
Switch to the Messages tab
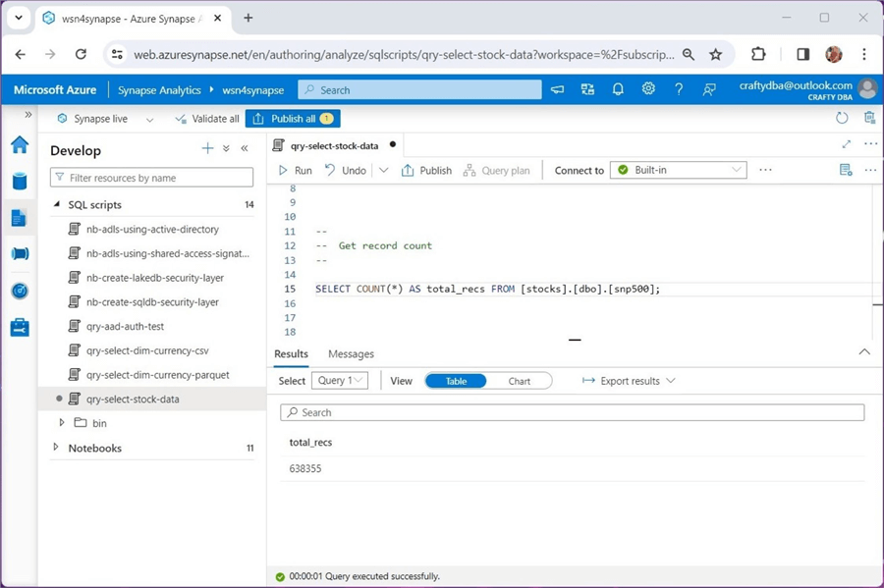(x=351, y=353)
